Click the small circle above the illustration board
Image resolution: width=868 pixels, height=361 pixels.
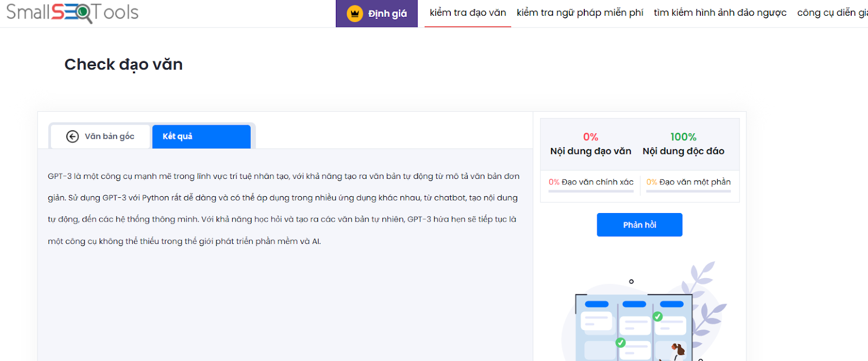[x=631, y=281]
